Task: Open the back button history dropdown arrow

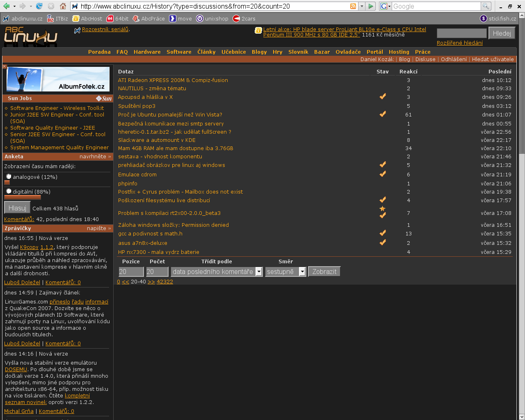Action: tap(14, 6)
